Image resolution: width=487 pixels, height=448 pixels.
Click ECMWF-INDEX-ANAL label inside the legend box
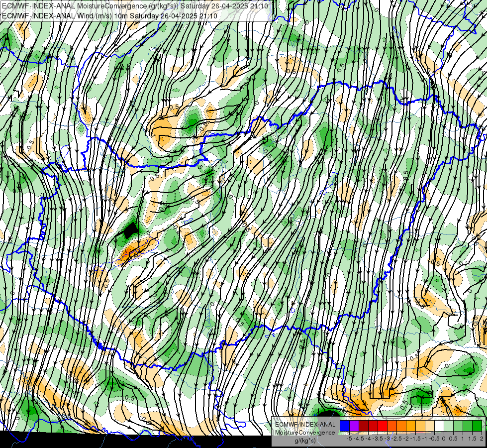pos(305,425)
